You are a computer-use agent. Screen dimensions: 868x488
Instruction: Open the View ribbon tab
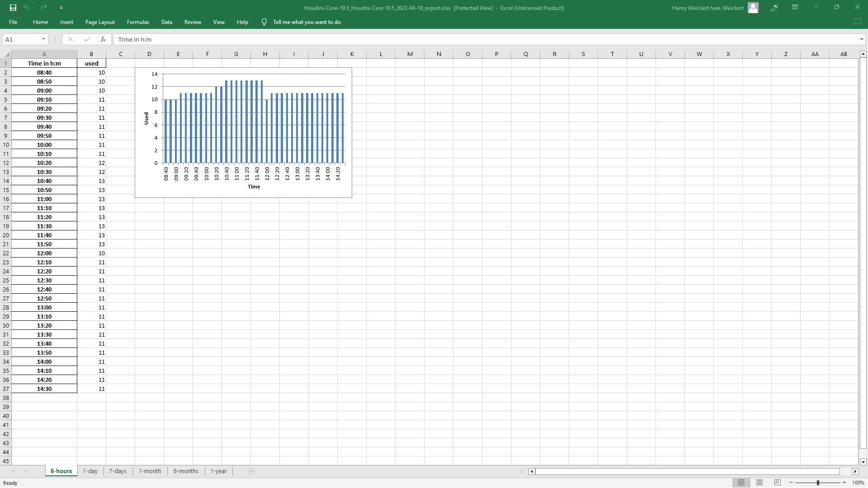point(219,22)
